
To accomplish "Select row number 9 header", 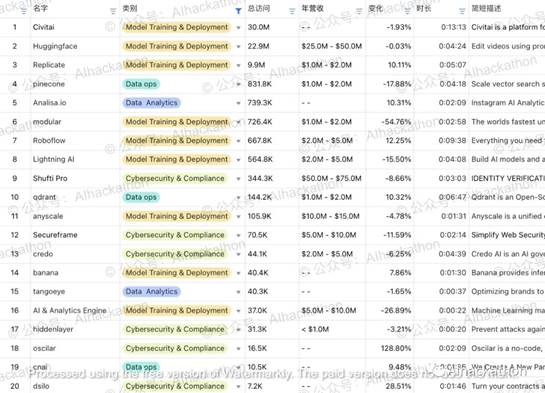I will (15, 178).
